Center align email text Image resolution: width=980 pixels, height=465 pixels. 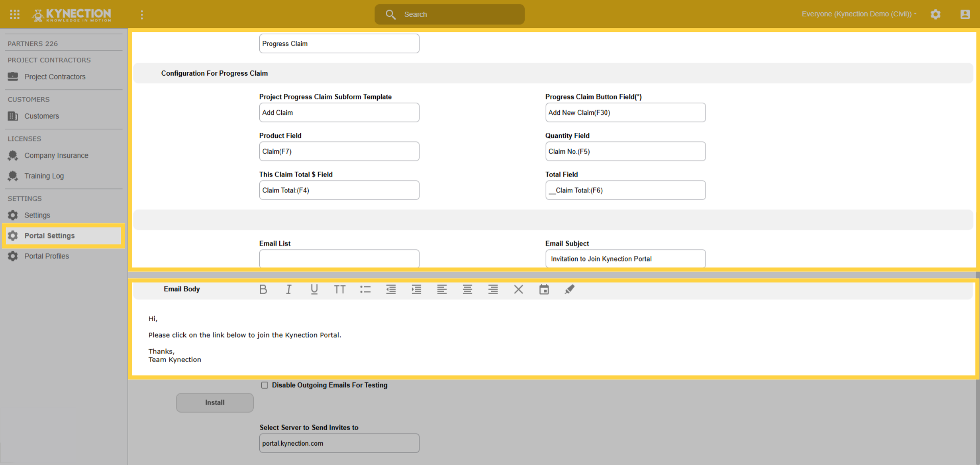pyautogui.click(x=467, y=289)
